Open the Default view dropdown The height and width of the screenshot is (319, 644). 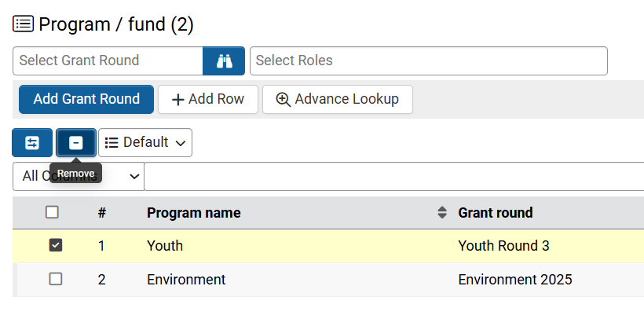point(145,143)
